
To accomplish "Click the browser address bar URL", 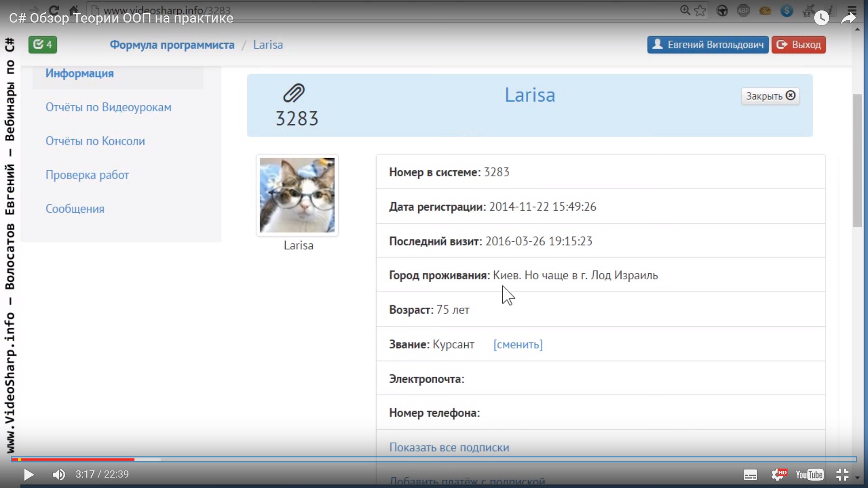I will 167,10.
